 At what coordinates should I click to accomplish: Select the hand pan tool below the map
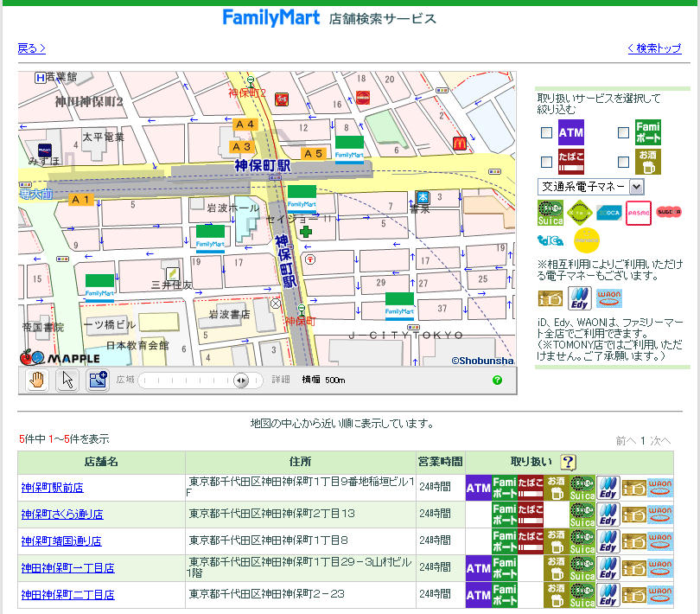(x=37, y=381)
